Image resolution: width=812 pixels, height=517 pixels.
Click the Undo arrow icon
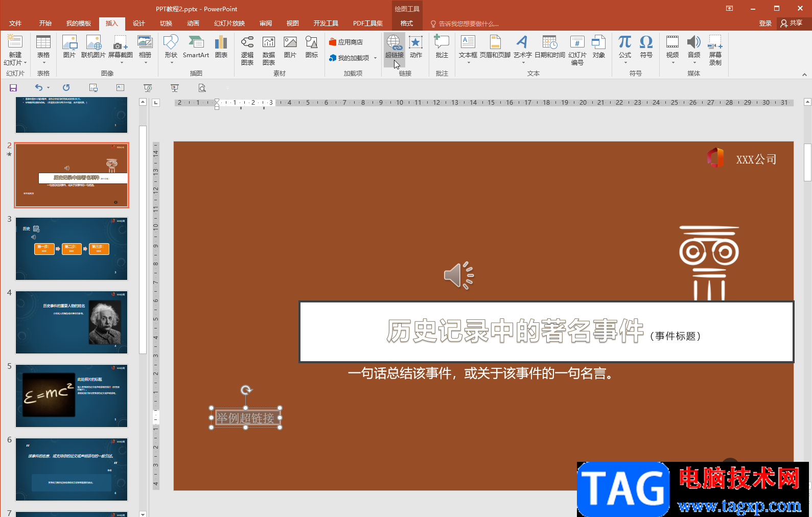point(38,88)
